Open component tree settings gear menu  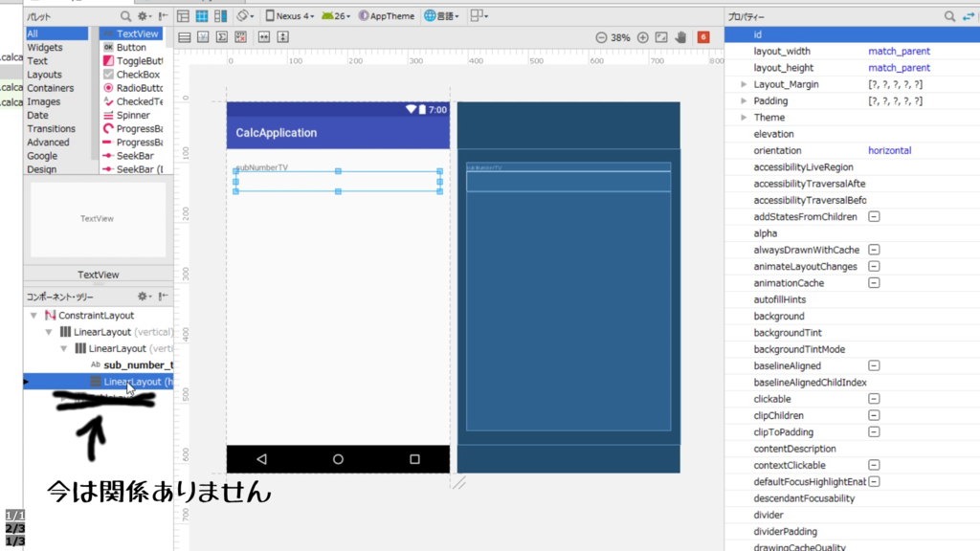click(x=145, y=297)
